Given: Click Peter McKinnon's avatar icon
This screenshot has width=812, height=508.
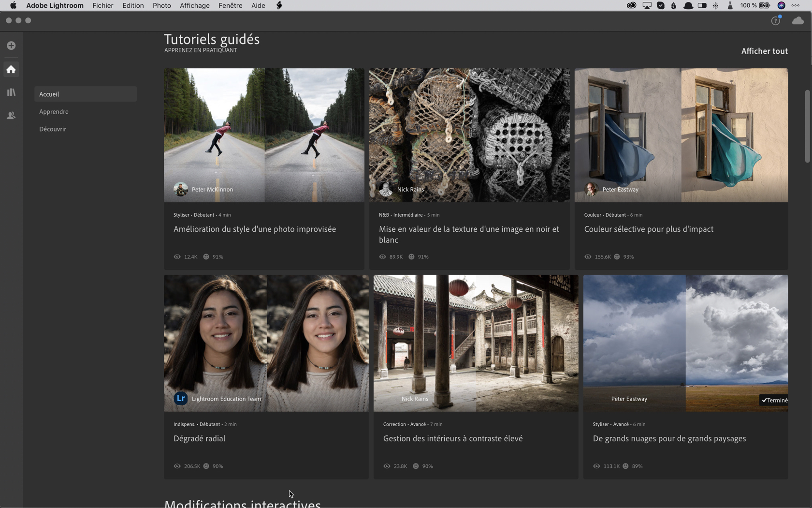Looking at the screenshot, I should pos(181,189).
